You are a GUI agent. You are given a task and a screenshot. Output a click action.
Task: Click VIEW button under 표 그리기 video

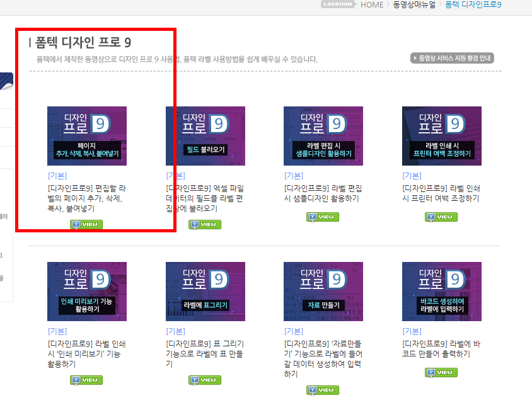point(205,380)
